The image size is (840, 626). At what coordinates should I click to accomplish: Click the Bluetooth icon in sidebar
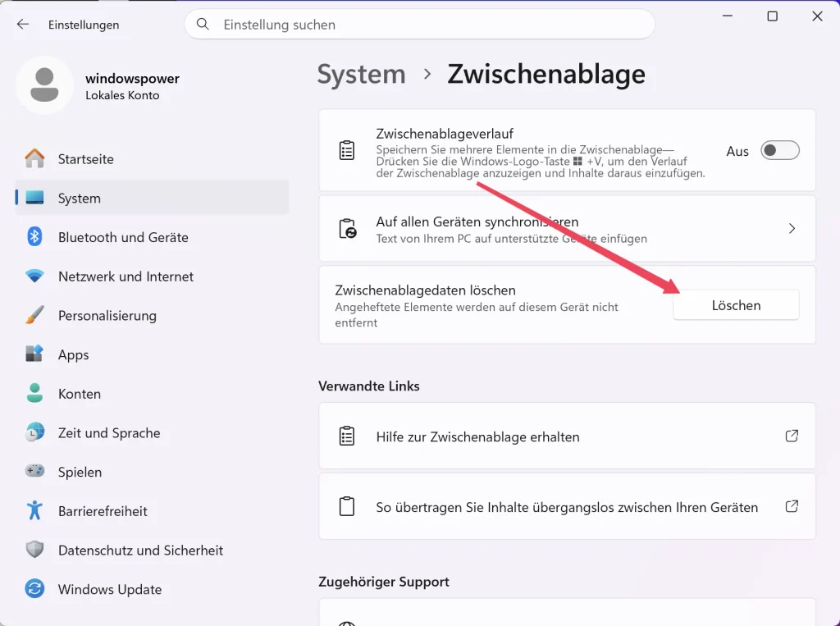coord(34,237)
